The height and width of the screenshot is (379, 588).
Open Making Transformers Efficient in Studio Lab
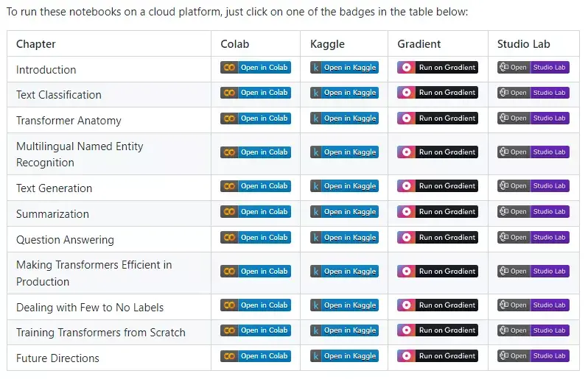533,272
